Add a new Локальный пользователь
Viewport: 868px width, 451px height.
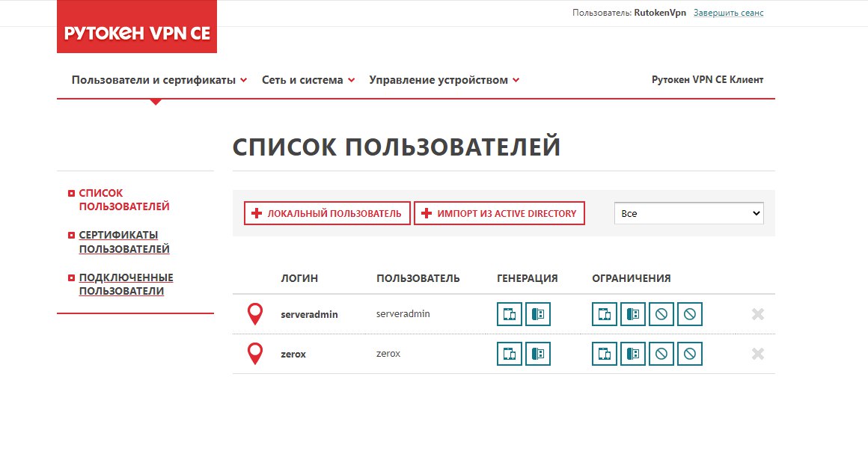tap(327, 214)
